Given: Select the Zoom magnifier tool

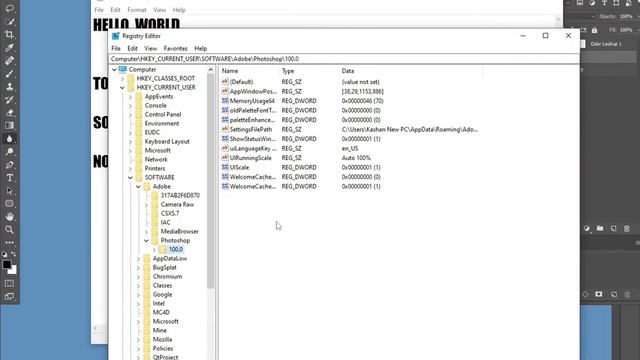Looking at the screenshot, I should click(x=9, y=230).
